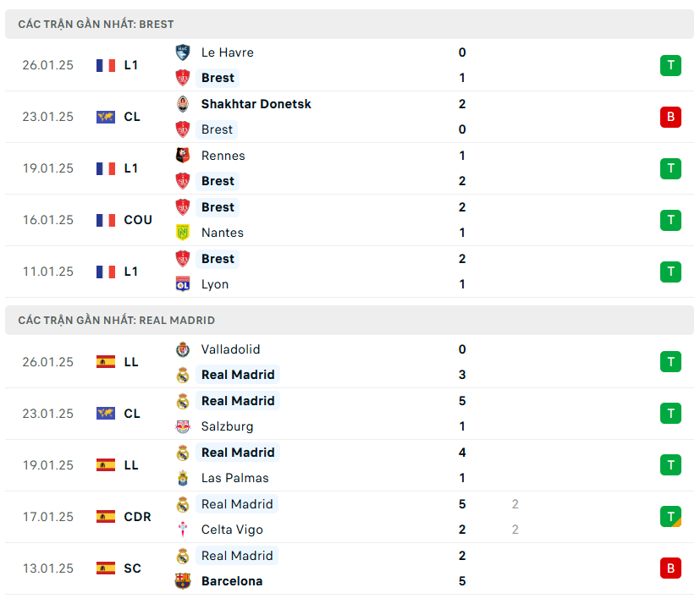Click the Le Havre club crest icon
700x604 pixels.
[x=182, y=52]
